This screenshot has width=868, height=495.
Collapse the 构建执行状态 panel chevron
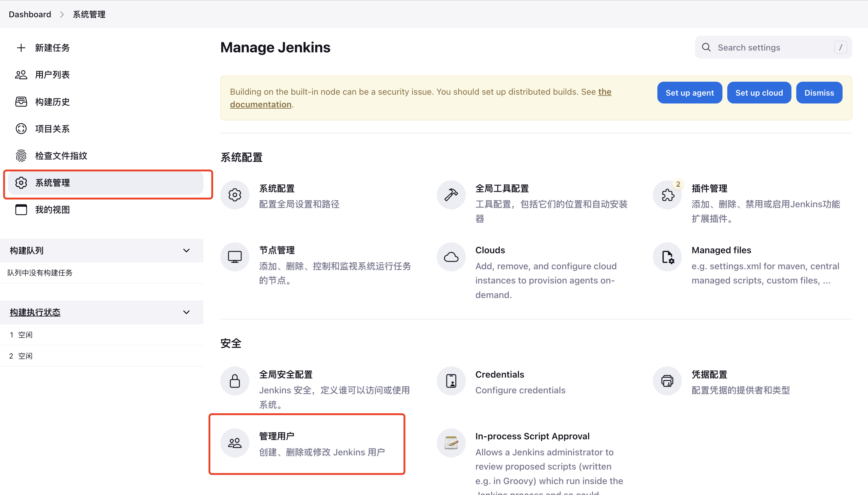point(186,312)
